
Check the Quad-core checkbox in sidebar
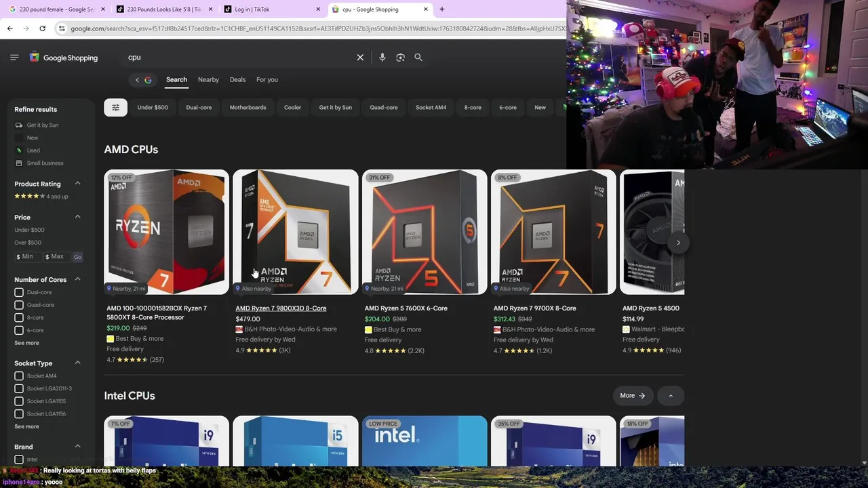pos(19,305)
